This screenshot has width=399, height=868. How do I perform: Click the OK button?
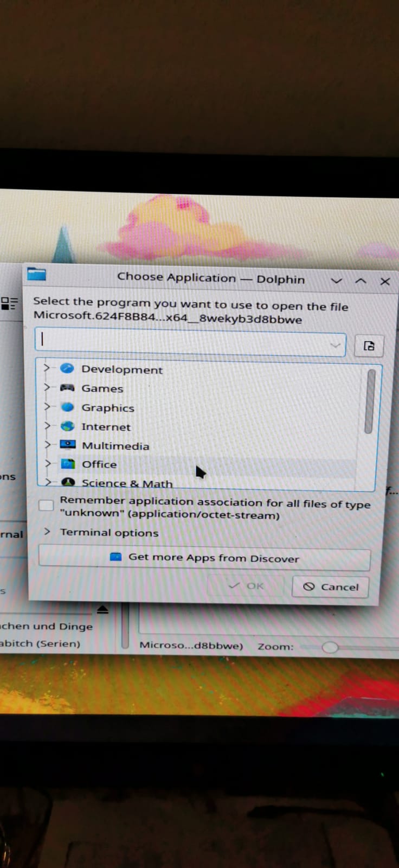pyautogui.click(x=246, y=585)
